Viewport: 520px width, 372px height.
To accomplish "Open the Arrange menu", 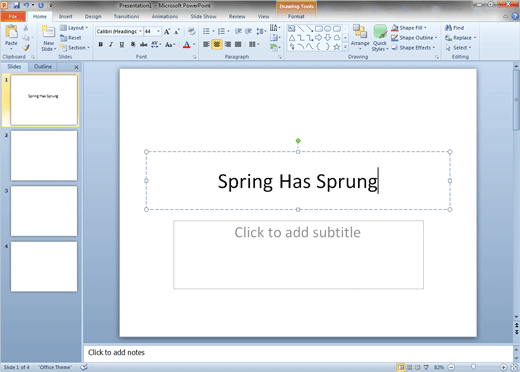I will tap(360, 37).
